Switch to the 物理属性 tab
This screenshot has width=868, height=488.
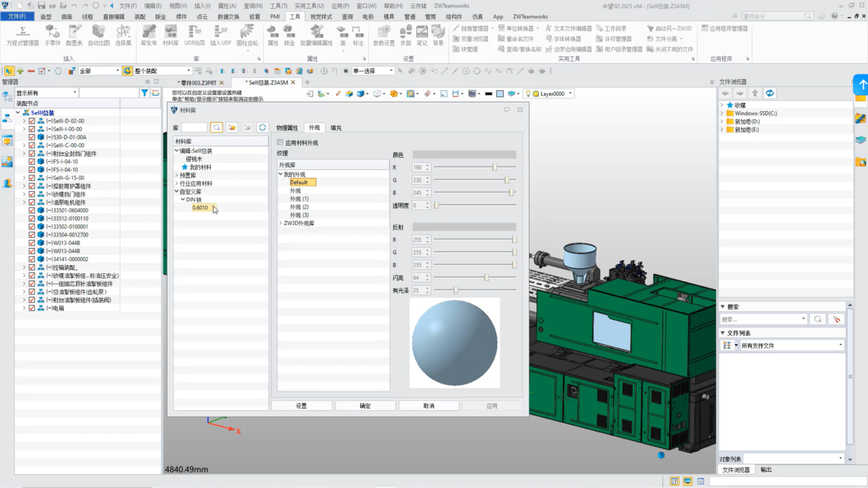(287, 127)
